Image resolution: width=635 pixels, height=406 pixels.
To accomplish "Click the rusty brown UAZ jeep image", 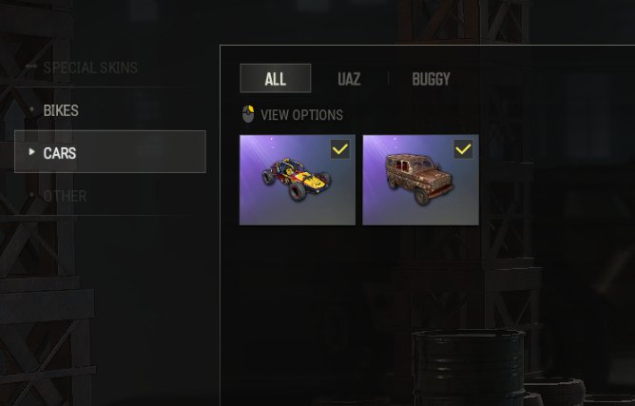I will click(419, 179).
